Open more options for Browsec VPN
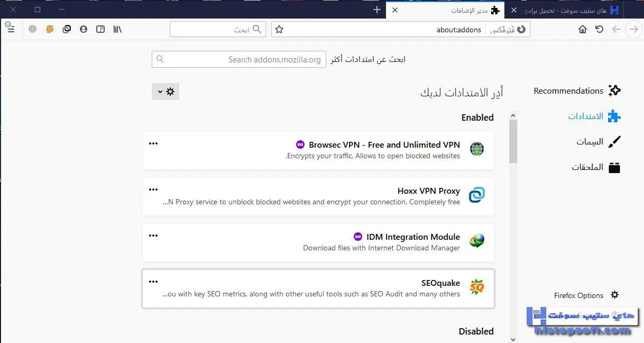Image resolution: width=644 pixels, height=343 pixels. [153, 143]
